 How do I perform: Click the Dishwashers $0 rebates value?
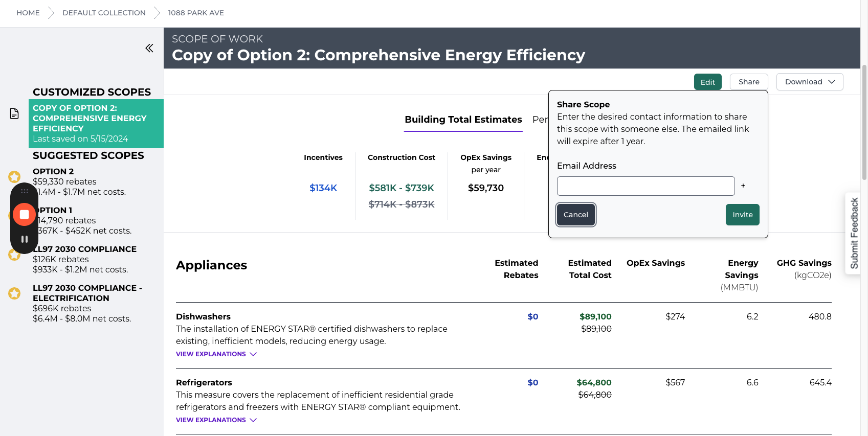[x=533, y=317]
